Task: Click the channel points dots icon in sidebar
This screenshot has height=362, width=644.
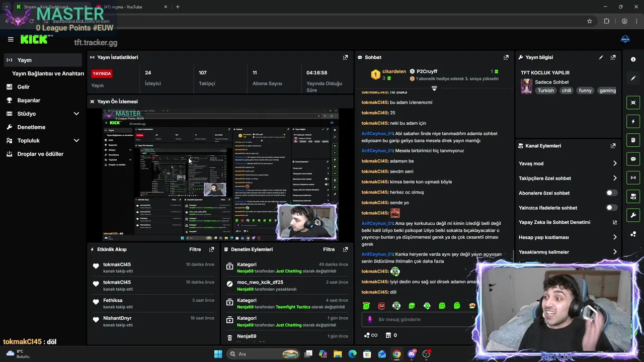Action: pyautogui.click(x=633, y=234)
